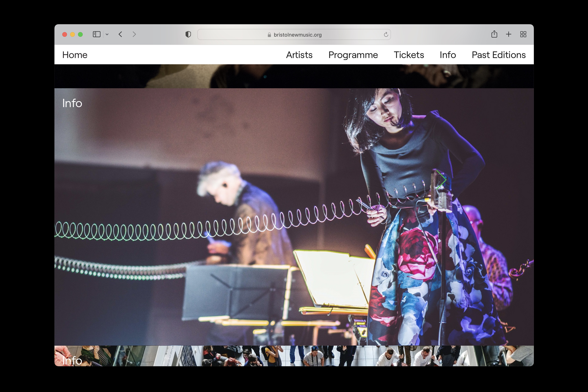588x392 pixels.
Task: Navigate back using the browser back arrow
Action: tap(120, 34)
